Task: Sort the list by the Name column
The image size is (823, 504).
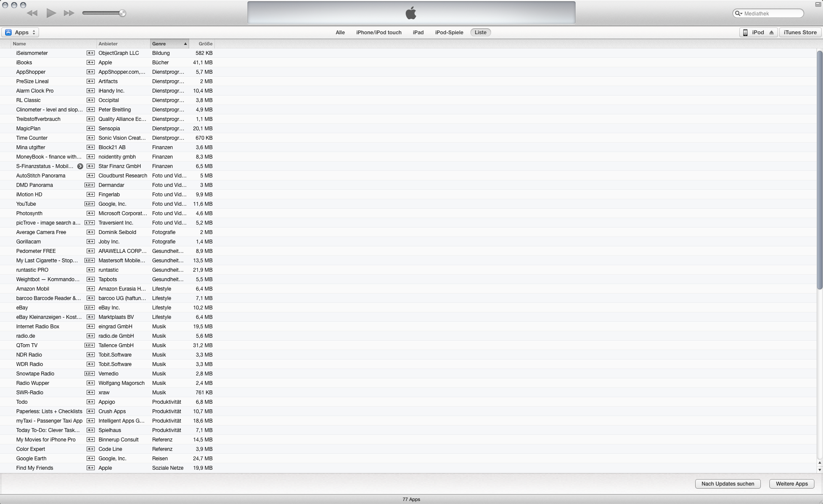Action: 54,44
